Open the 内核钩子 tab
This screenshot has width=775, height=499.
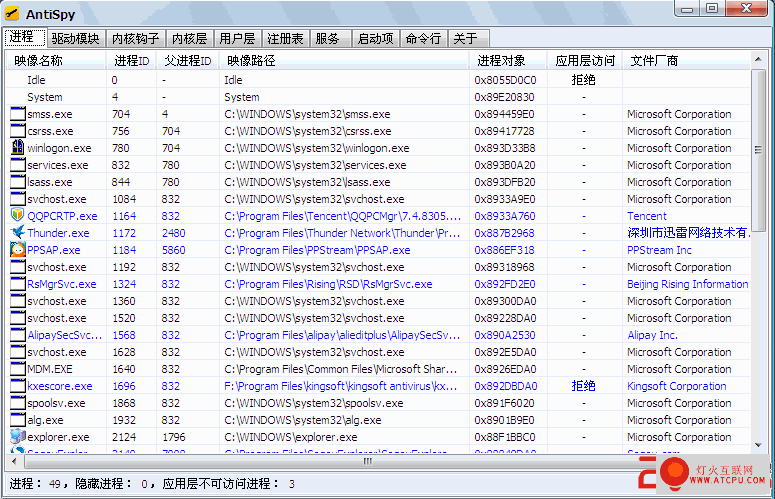point(135,39)
